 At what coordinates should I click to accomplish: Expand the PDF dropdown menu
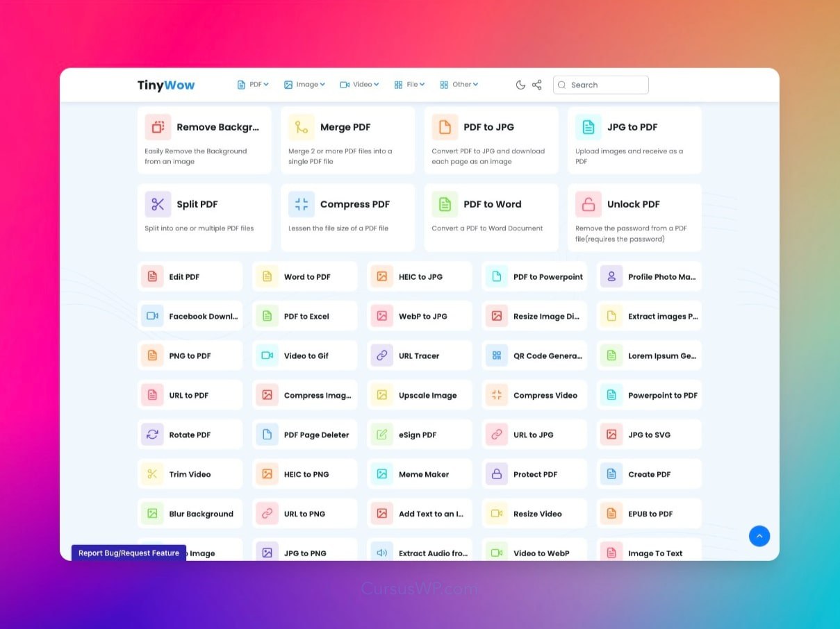pos(253,85)
